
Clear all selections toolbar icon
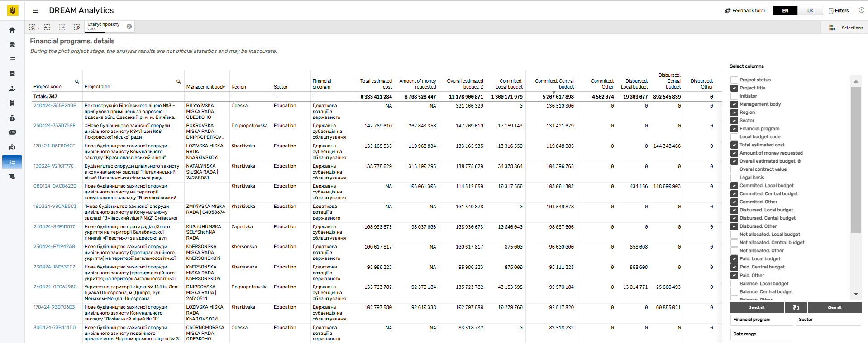coord(77,27)
